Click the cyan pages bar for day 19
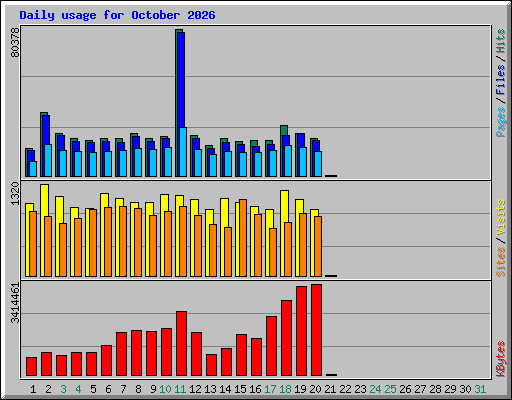The width and height of the screenshot is (512, 400). pos(303,162)
